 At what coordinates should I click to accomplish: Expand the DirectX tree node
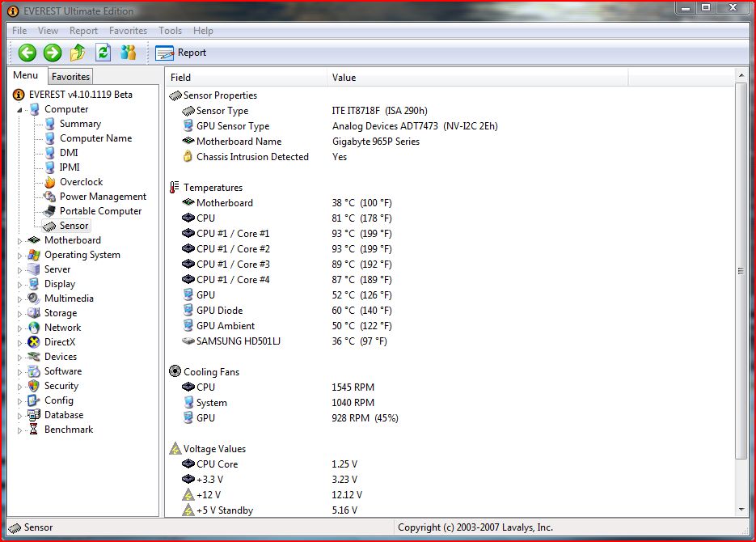[19, 343]
